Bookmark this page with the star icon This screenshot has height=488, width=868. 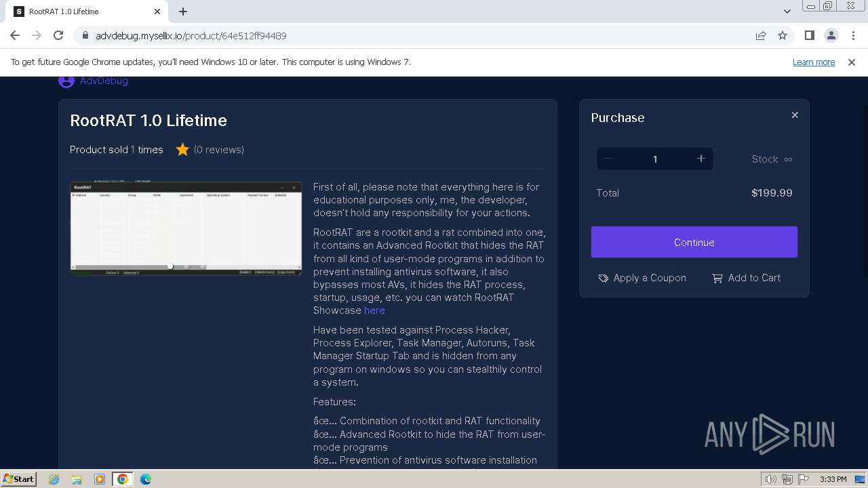(783, 35)
